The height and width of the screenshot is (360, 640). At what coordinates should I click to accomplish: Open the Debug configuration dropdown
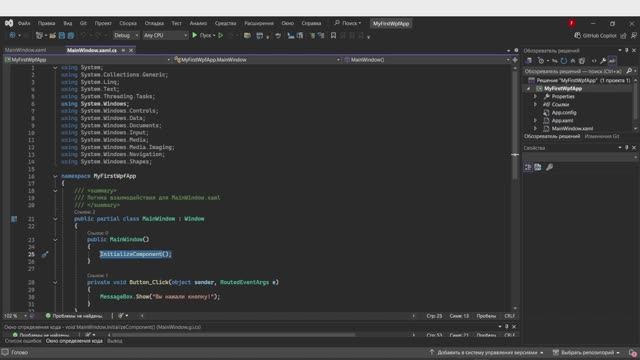pos(126,36)
